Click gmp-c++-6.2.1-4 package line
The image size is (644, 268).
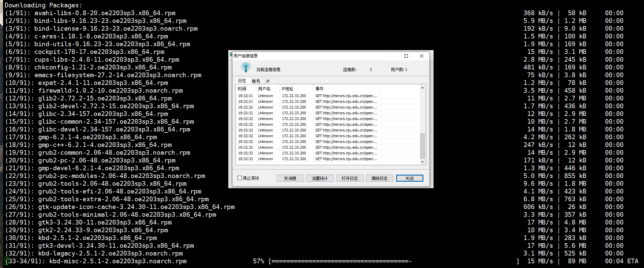click(x=88, y=145)
